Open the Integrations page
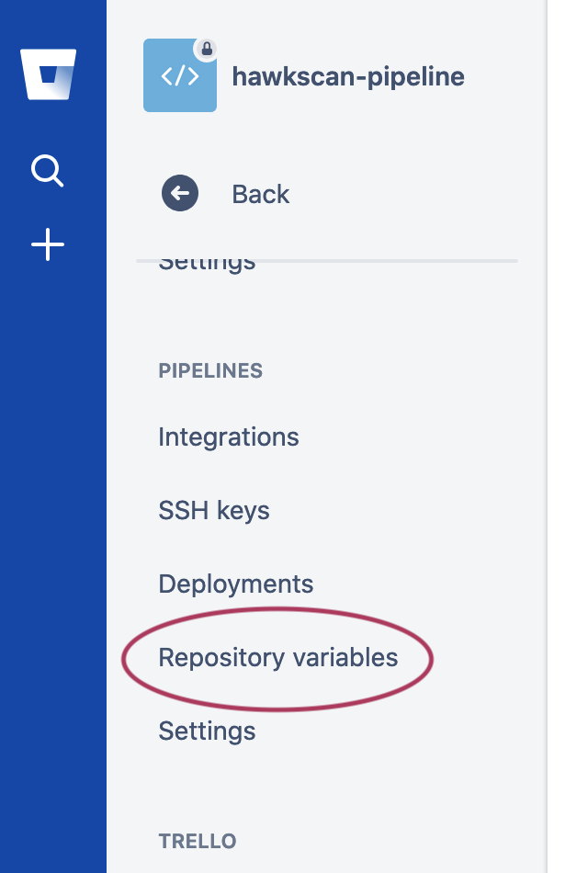Screen dimensions: 588x873 pyautogui.click(x=228, y=436)
